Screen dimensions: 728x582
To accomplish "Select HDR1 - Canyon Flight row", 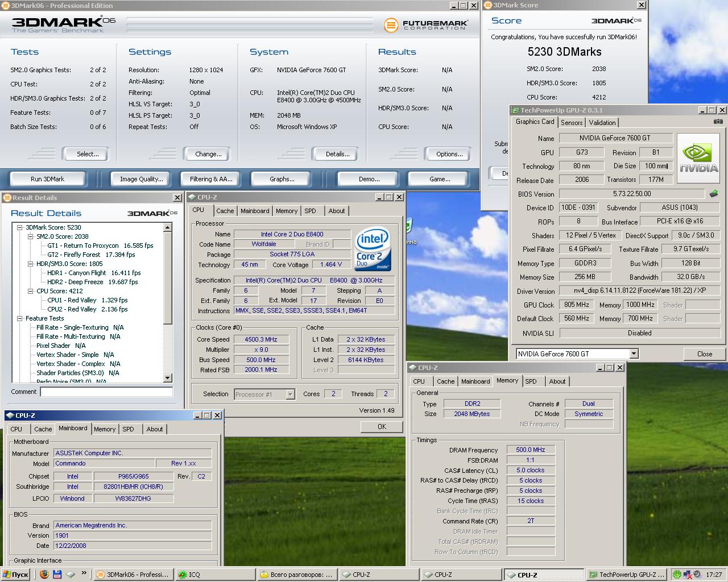I will tap(94, 273).
